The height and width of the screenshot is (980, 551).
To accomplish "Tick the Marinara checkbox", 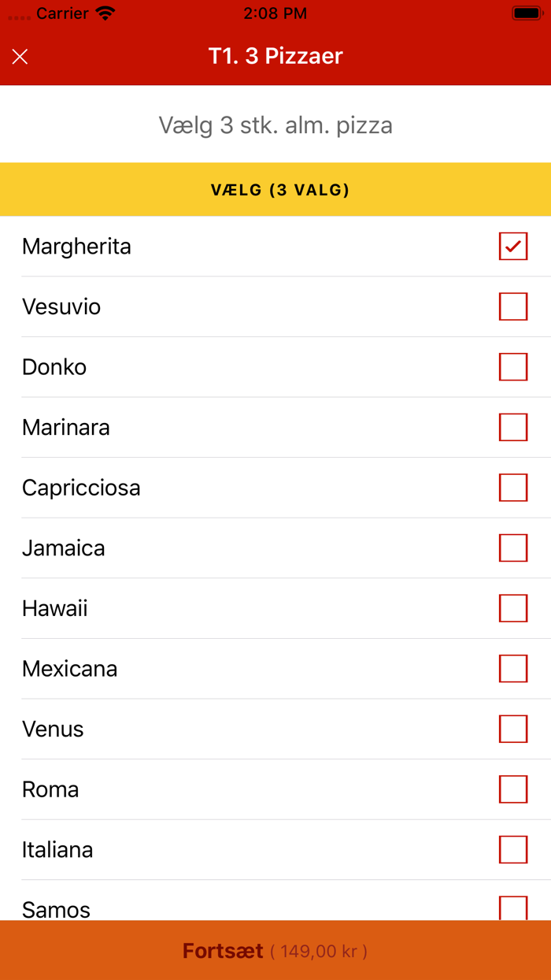I will (x=513, y=427).
